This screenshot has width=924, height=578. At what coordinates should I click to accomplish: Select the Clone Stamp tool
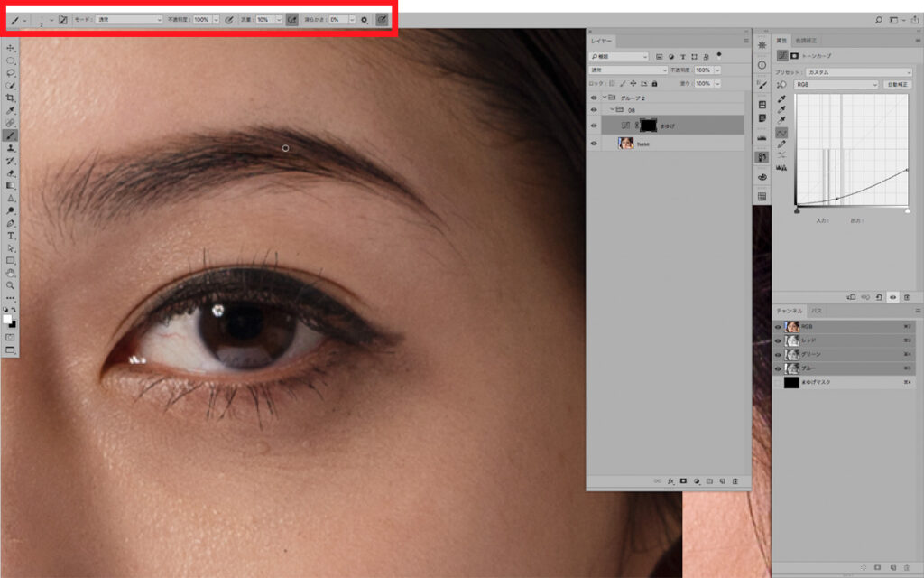tap(11, 147)
